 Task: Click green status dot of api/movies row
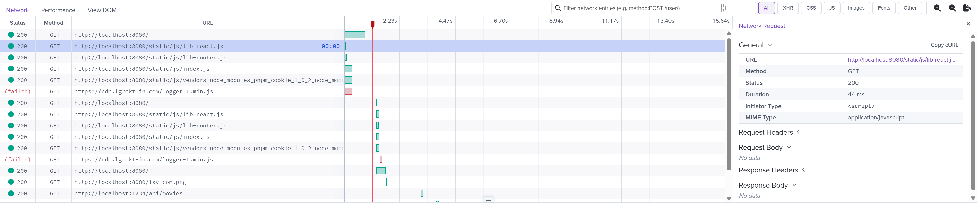(x=11, y=193)
